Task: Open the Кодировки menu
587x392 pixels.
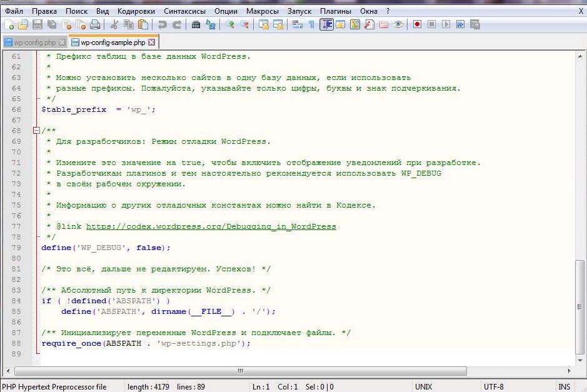Action: pos(136,11)
